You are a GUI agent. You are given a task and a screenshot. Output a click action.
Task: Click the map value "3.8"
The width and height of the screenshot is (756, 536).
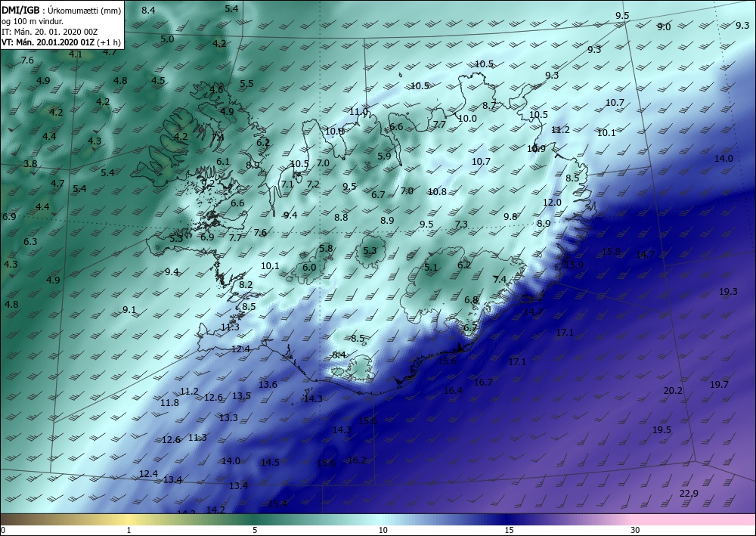[x=30, y=163]
